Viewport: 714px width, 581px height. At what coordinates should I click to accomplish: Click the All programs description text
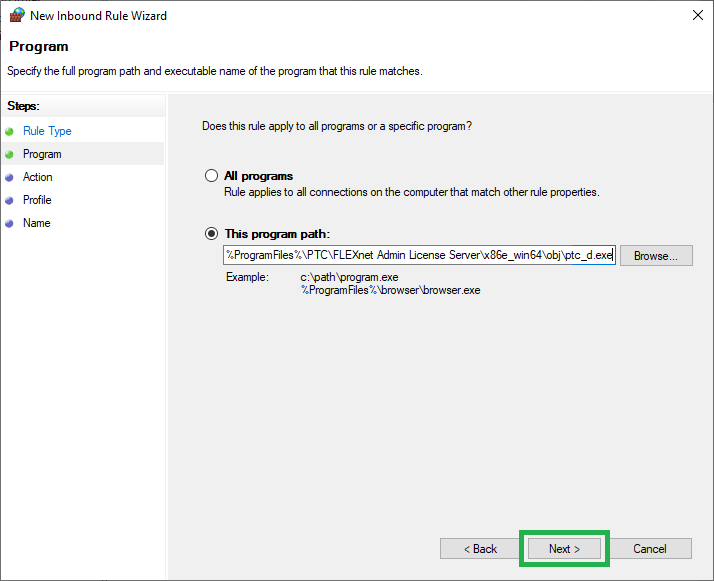[412, 192]
